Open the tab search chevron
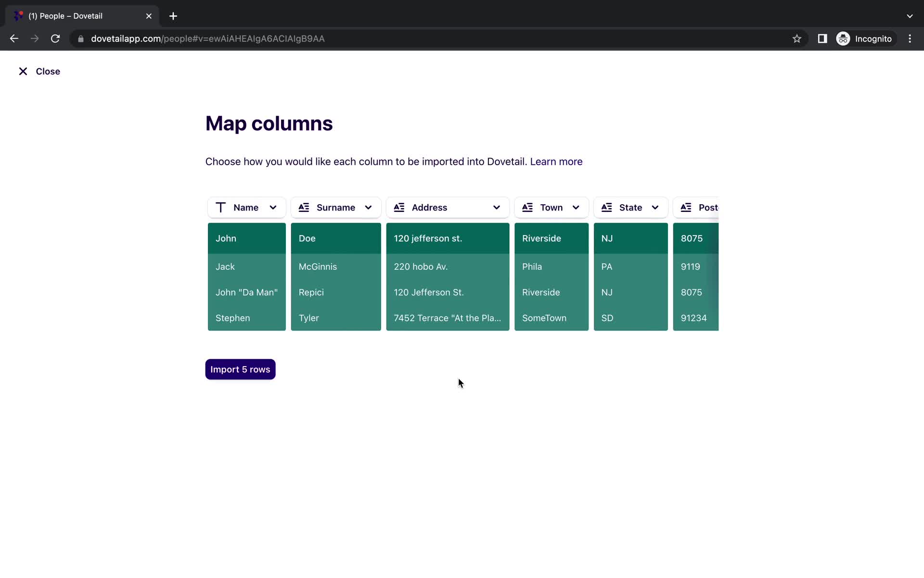The width and height of the screenshot is (924, 578). [910, 16]
